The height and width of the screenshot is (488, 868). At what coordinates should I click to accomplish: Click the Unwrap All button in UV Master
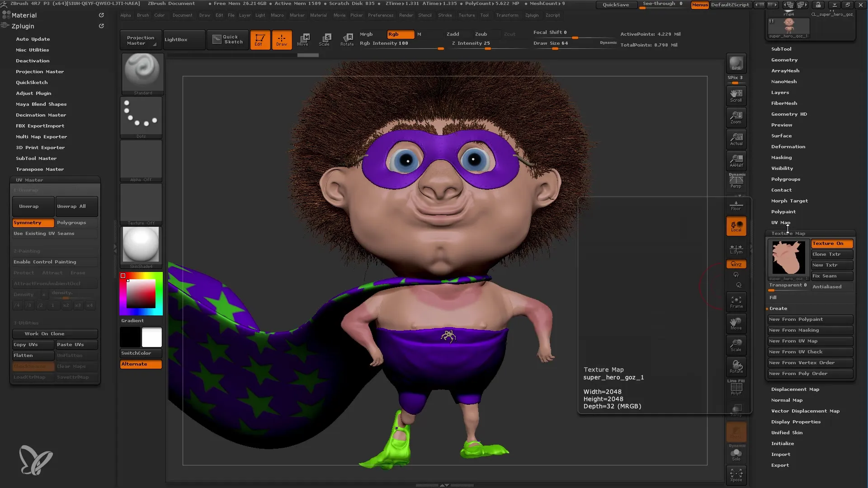tap(71, 206)
